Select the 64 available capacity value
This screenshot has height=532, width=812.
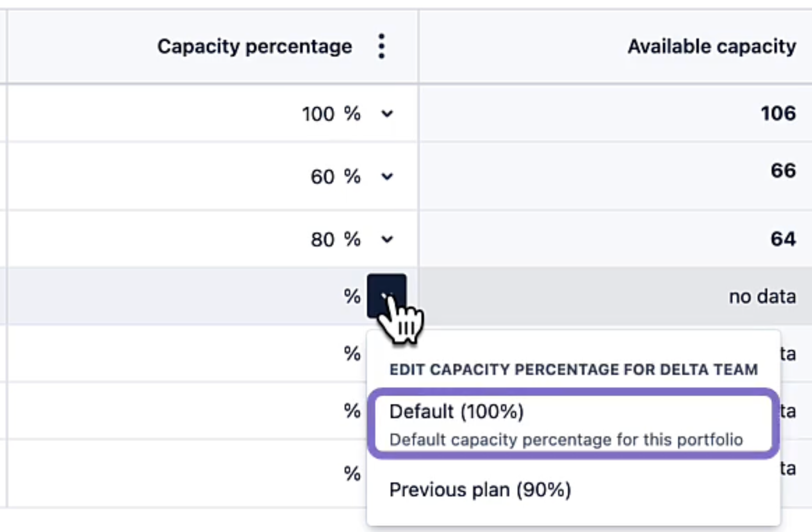pos(784,239)
